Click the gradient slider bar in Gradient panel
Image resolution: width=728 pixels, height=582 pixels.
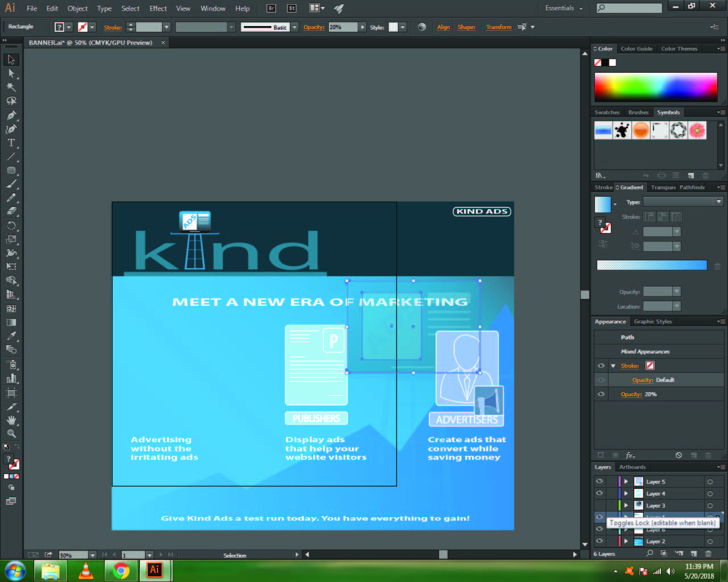pos(652,265)
